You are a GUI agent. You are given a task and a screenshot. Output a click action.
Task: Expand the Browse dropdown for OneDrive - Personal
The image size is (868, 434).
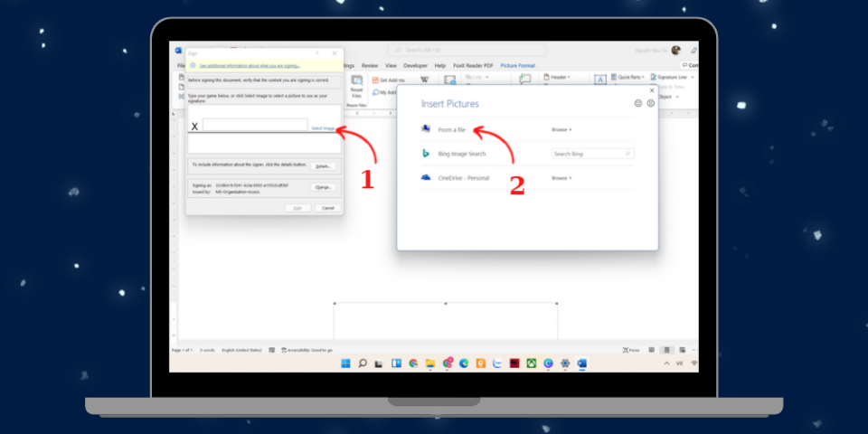[x=561, y=178]
